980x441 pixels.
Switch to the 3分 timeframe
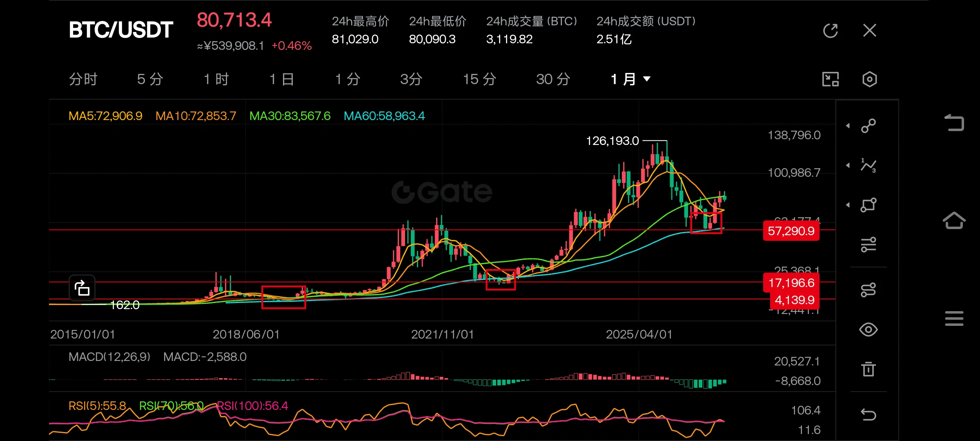(411, 79)
